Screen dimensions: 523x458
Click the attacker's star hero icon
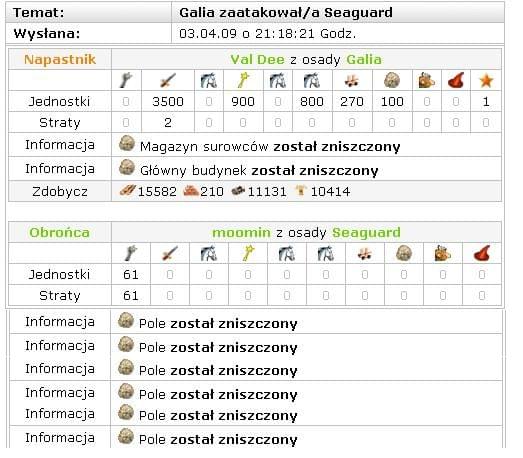486,80
